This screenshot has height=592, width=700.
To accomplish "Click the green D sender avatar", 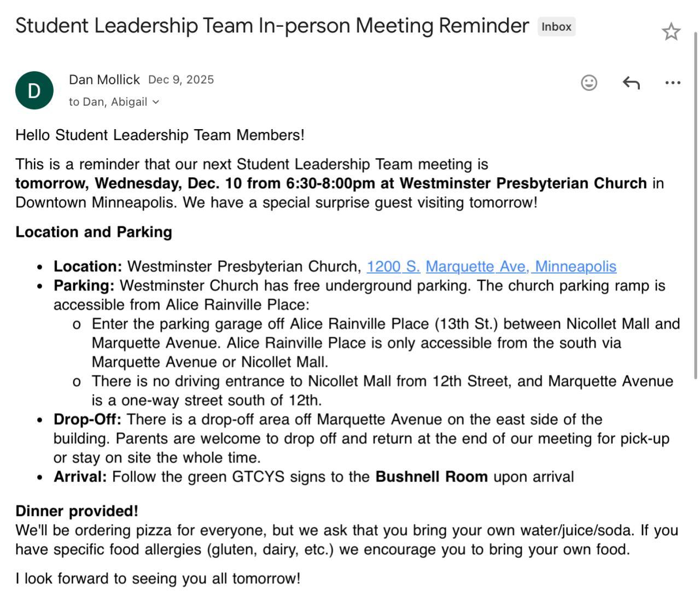I will (34, 90).
